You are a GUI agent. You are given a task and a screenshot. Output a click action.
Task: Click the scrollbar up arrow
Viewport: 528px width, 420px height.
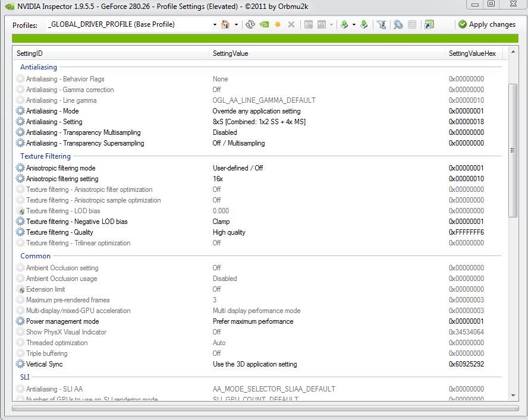pos(513,52)
